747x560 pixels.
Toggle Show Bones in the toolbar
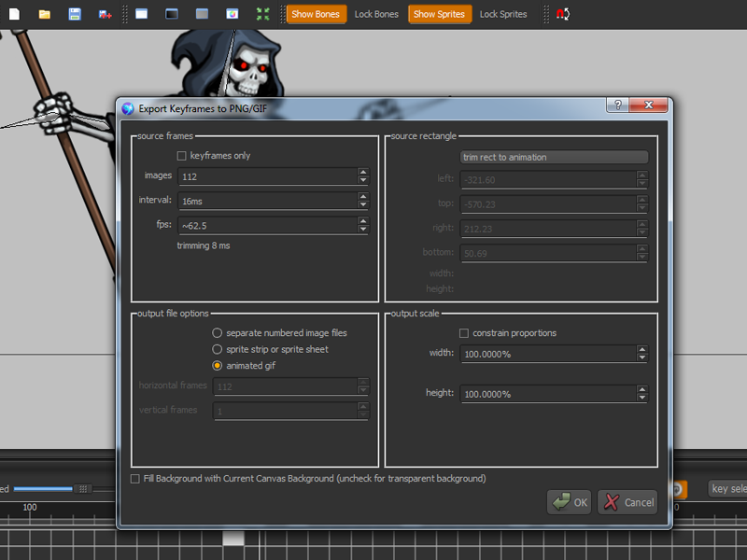coord(316,14)
